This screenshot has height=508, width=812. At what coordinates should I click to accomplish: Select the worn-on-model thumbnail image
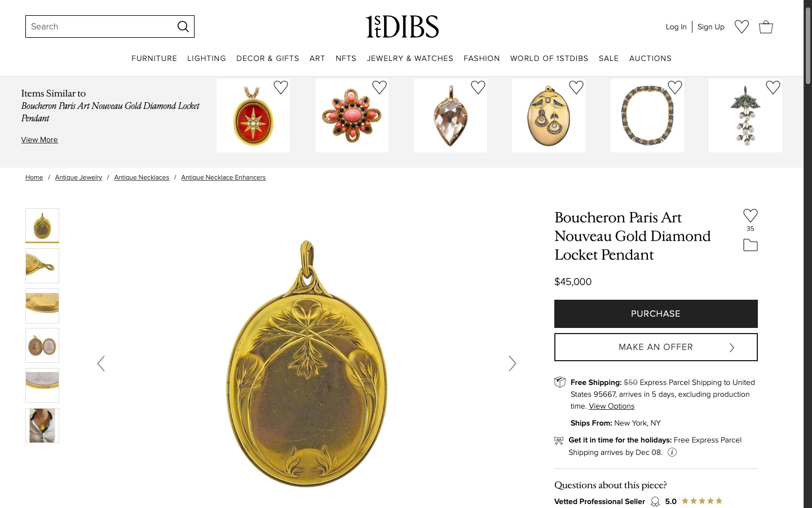click(42, 426)
